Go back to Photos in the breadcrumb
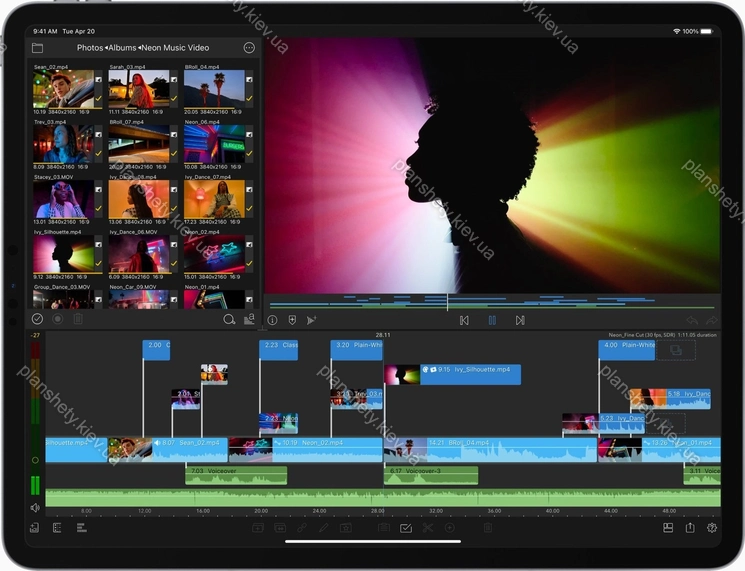The image size is (745, 571). pos(90,48)
